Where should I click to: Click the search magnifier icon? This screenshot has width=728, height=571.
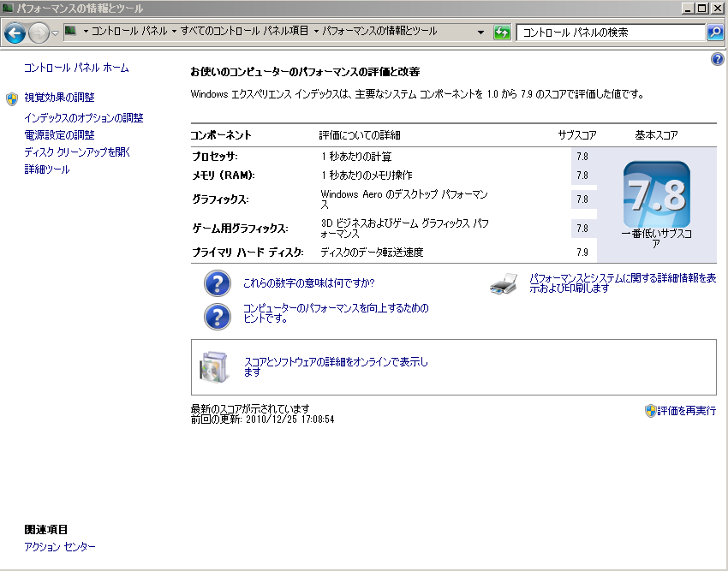715,33
